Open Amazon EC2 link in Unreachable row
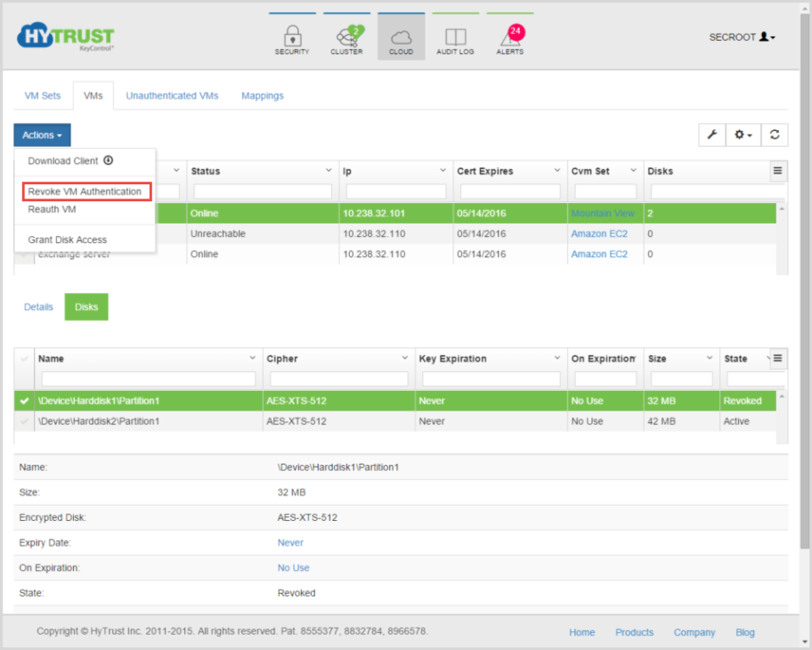812x650 pixels. 599,233
